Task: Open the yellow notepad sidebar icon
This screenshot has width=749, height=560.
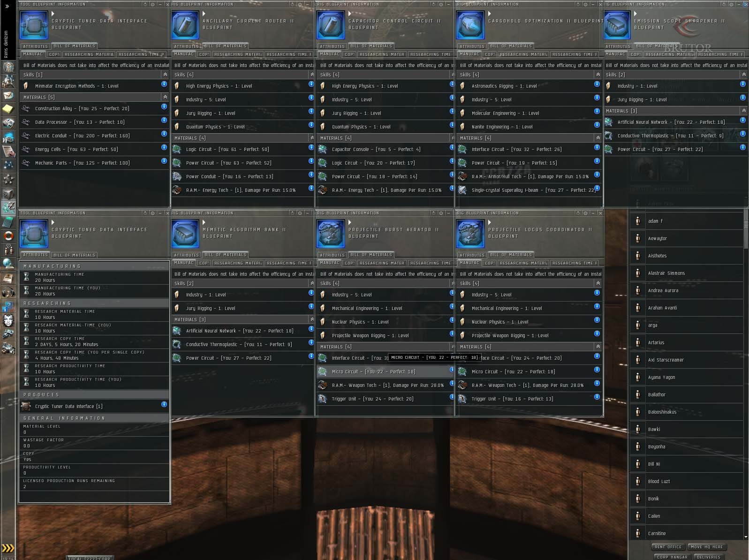Action: point(8,109)
